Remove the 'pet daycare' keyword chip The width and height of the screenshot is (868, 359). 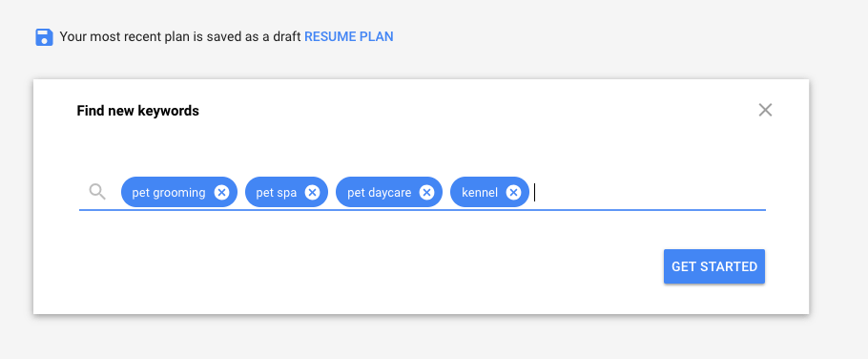pyautogui.click(x=426, y=192)
